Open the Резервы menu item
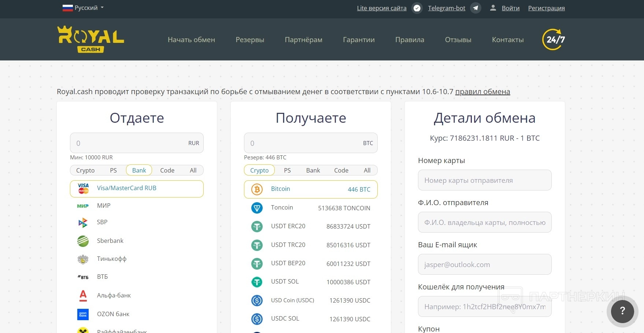The height and width of the screenshot is (333, 644). [x=250, y=40]
